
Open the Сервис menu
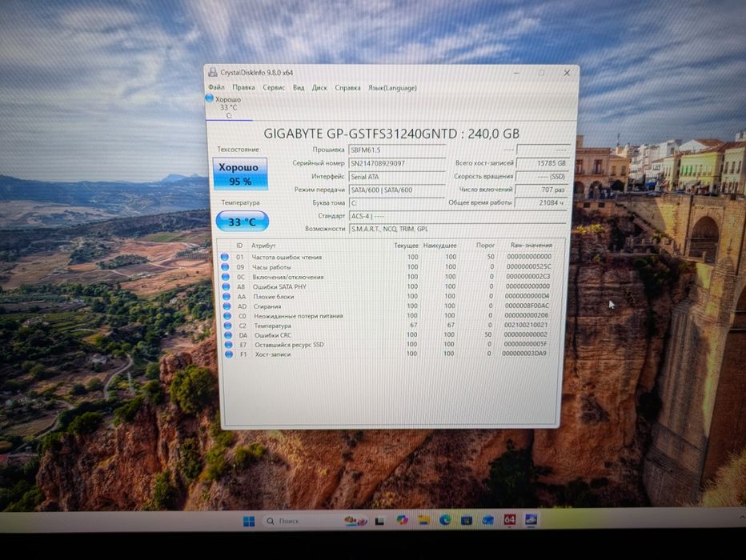point(274,87)
